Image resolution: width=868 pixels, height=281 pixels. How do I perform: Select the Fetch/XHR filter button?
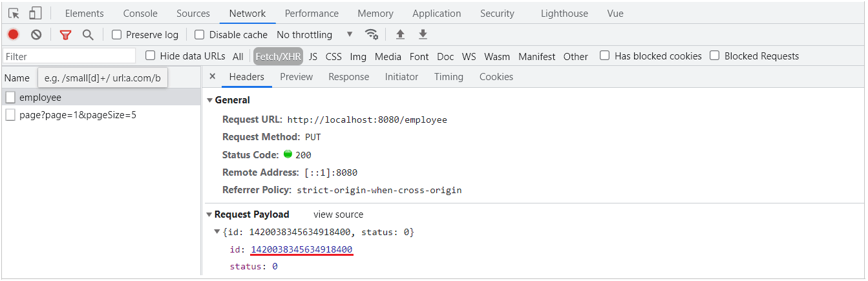tap(278, 57)
